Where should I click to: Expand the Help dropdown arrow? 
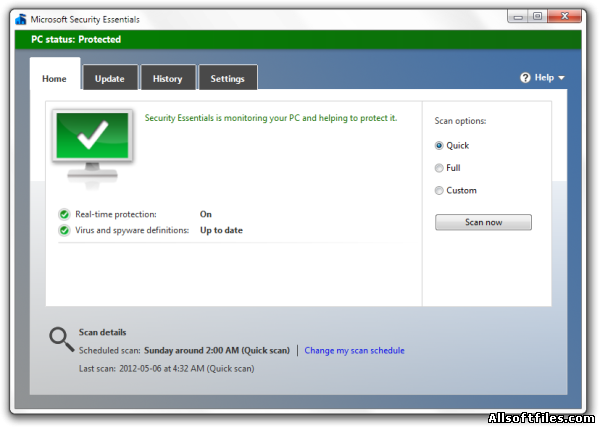[561, 78]
